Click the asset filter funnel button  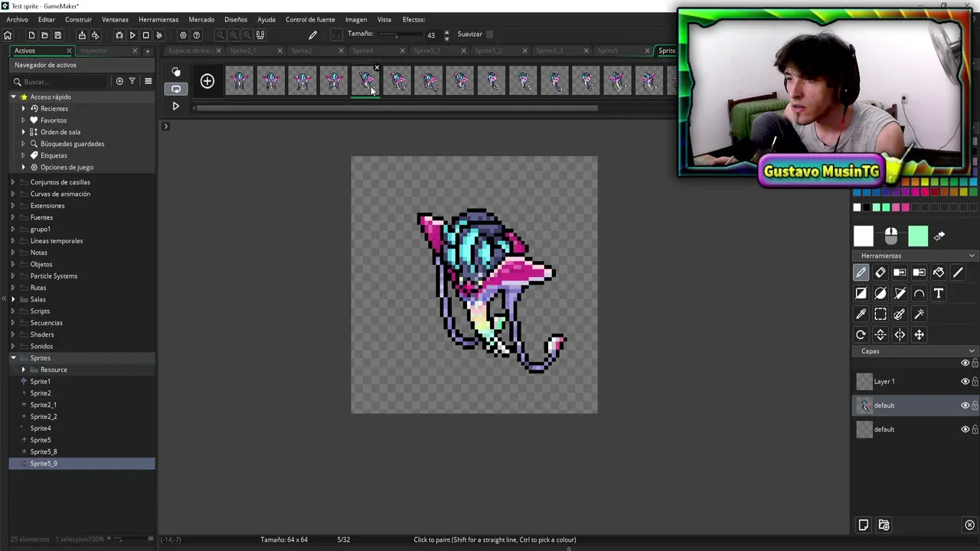[x=132, y=81]
